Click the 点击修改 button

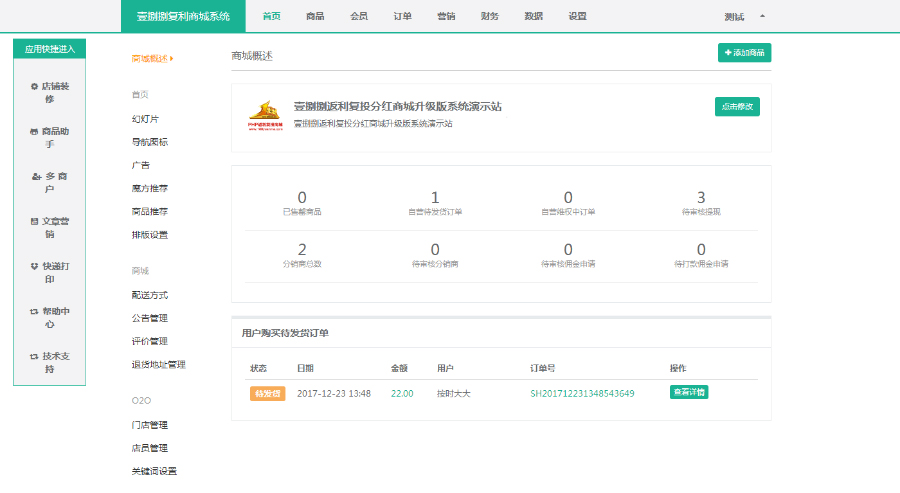(x=737, y=107)
